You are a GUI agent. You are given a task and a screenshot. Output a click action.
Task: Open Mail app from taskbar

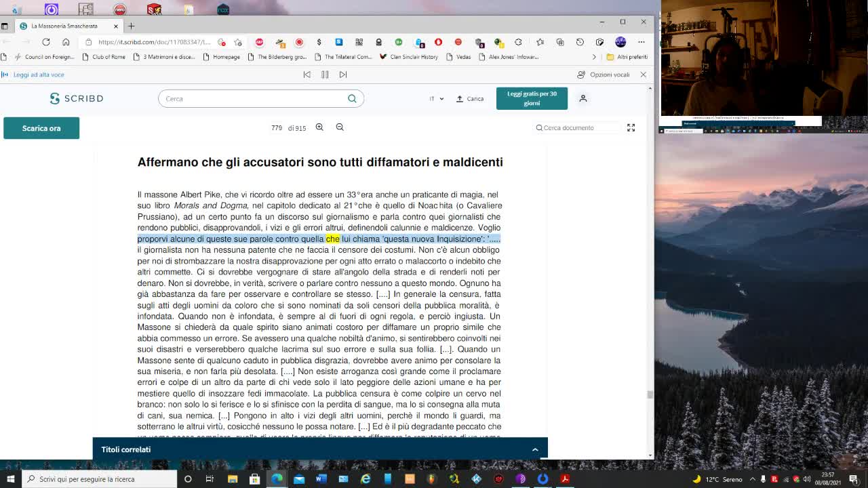pos(299,479)
